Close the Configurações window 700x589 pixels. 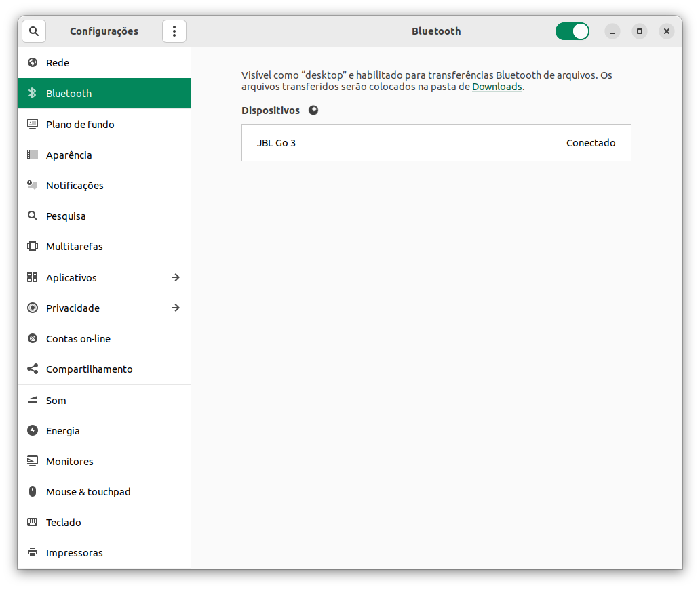(667, 31)
